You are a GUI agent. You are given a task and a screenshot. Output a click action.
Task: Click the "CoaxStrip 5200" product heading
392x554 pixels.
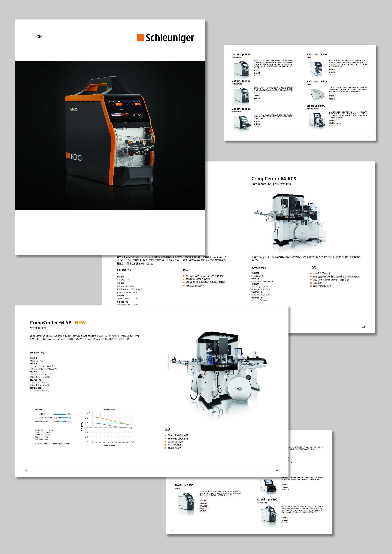[267, 500]
